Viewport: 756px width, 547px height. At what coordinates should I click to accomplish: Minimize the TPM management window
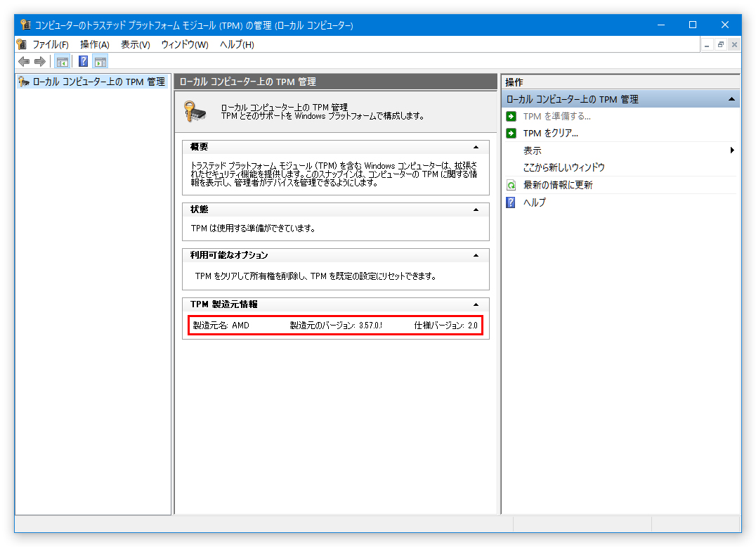click(661, 25)
